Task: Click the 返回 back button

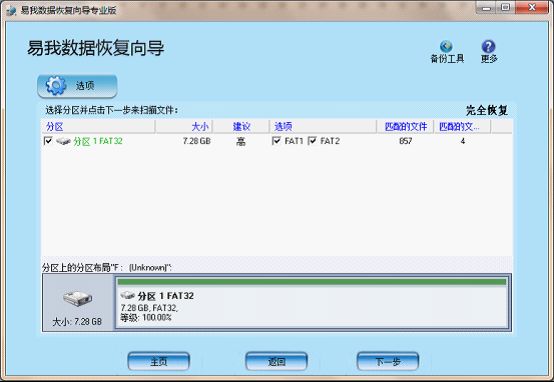Action: click(x=276, y=361)
